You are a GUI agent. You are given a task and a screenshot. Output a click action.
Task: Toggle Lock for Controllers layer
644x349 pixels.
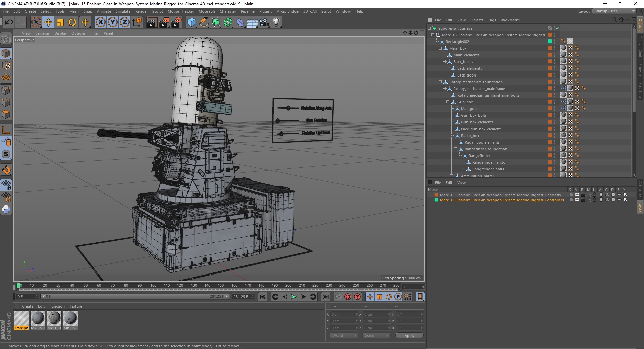pos(595,200)
